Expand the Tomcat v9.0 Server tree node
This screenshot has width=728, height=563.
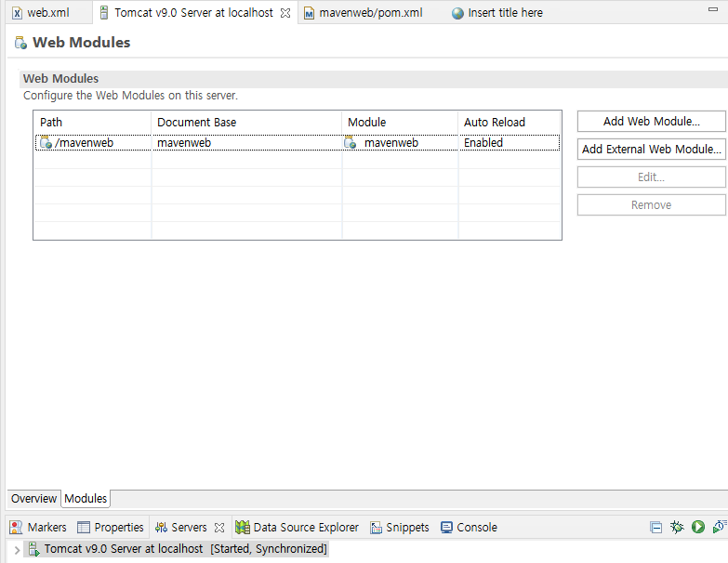click(17, 550)
